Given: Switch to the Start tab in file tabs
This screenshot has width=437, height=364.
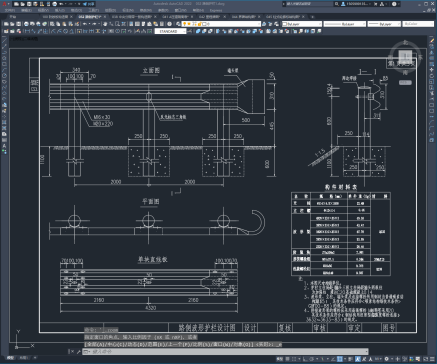Looking at the screenshot, I should 13,16.
